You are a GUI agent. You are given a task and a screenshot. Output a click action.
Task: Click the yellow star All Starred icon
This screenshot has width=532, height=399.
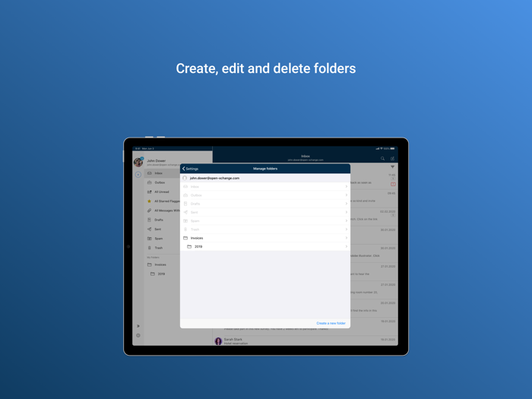pyautogui.click(x=149, y=201)
